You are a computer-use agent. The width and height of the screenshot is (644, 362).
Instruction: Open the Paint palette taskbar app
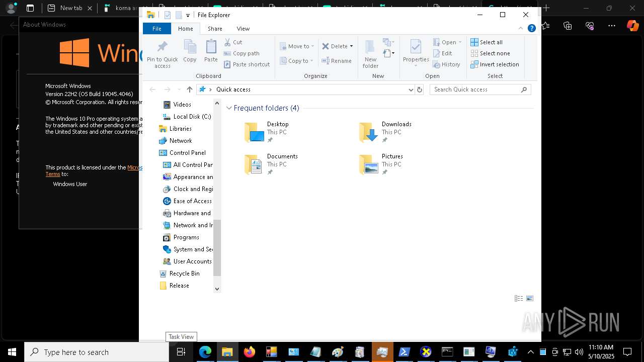point(338,352)
